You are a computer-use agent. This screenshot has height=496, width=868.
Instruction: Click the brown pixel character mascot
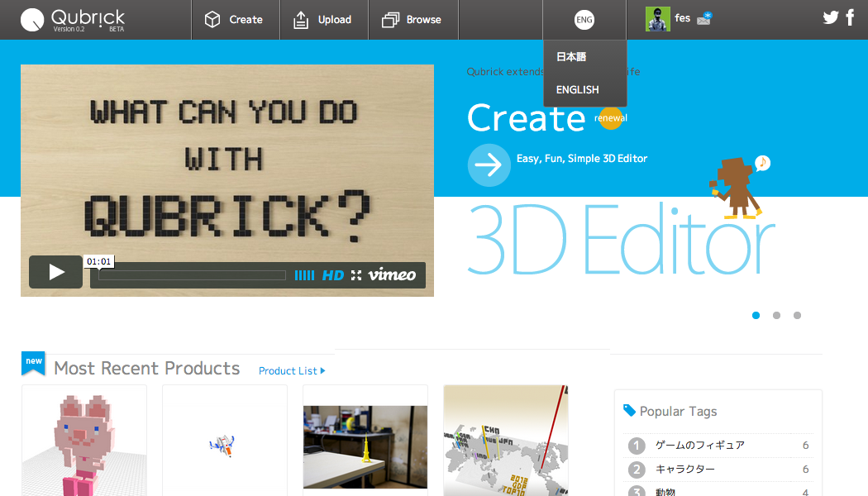pos(737,188)
